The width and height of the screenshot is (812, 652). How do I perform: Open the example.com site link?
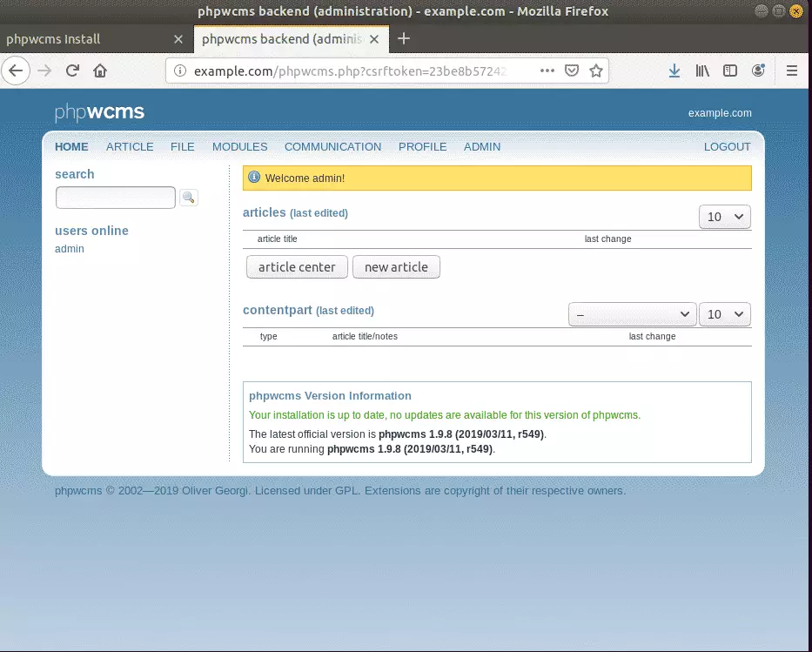click(720, 113)
